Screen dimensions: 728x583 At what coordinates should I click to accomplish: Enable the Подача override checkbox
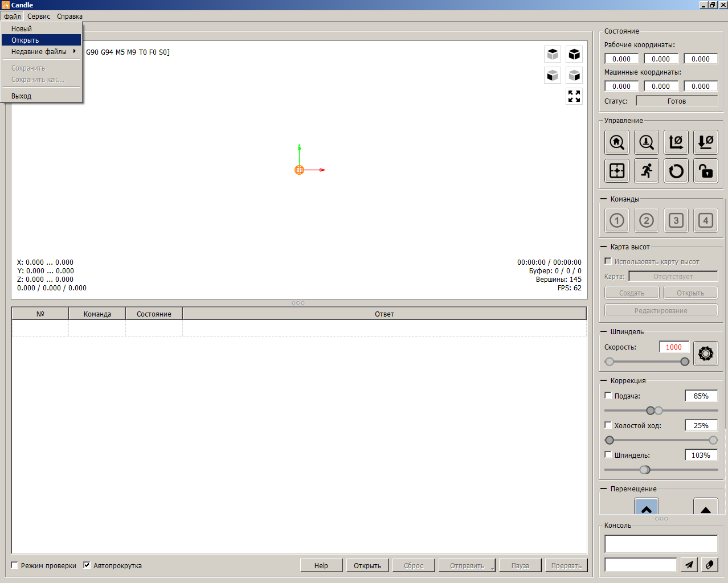pyautogui.click(x=608, y=396)
